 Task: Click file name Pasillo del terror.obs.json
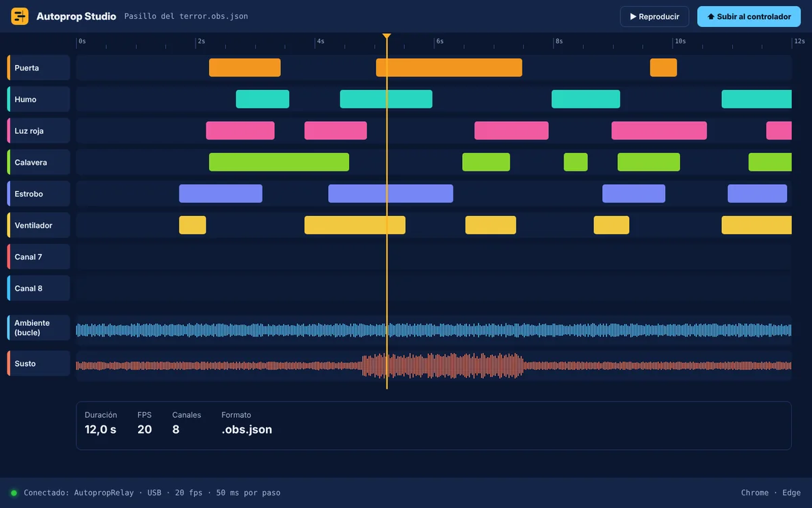[186, 16]
